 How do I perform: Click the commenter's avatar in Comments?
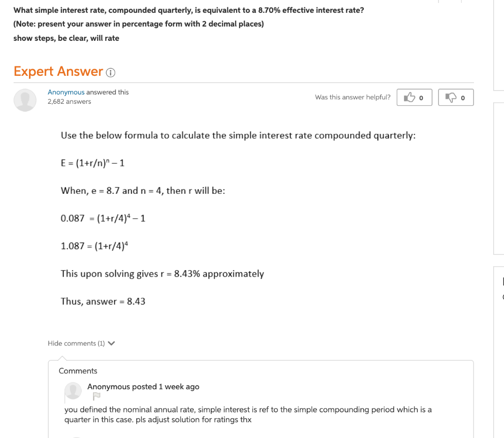[x=73, y=391]
